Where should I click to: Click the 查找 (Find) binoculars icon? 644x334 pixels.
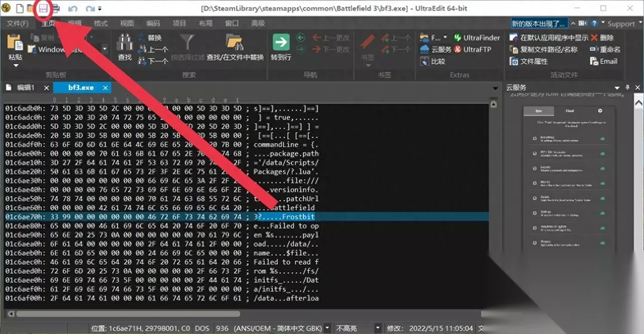(x=125, y=43)
